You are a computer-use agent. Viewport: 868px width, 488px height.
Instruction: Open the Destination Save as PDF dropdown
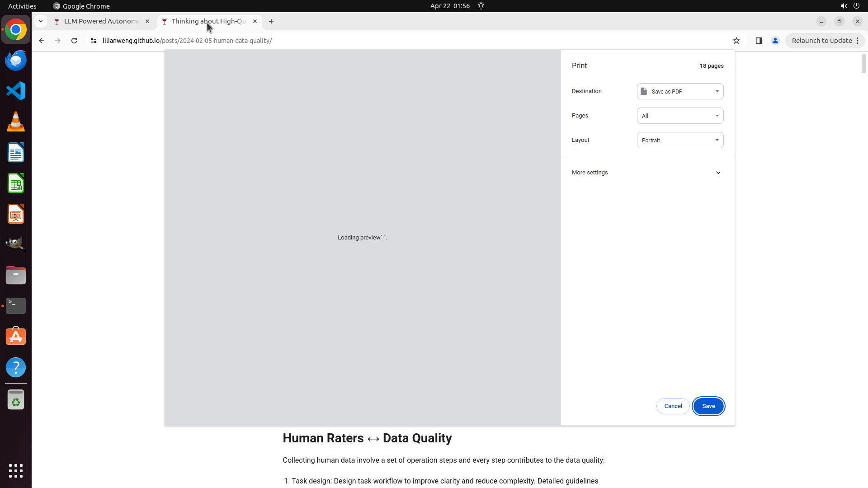point(680,91)
